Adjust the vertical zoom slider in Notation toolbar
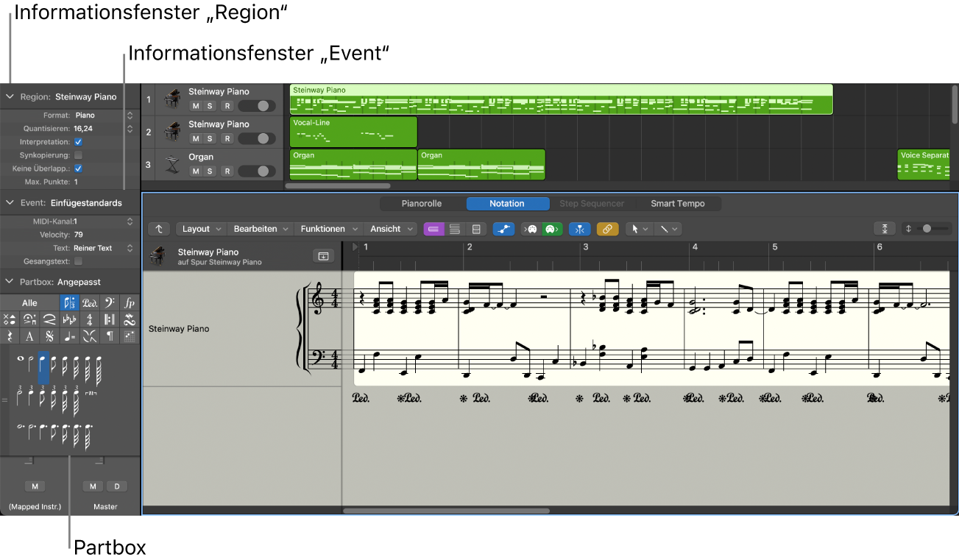Image resolution: width=959 pixels, height=560 pixels. pyautogui.click(x=927, y=229)
